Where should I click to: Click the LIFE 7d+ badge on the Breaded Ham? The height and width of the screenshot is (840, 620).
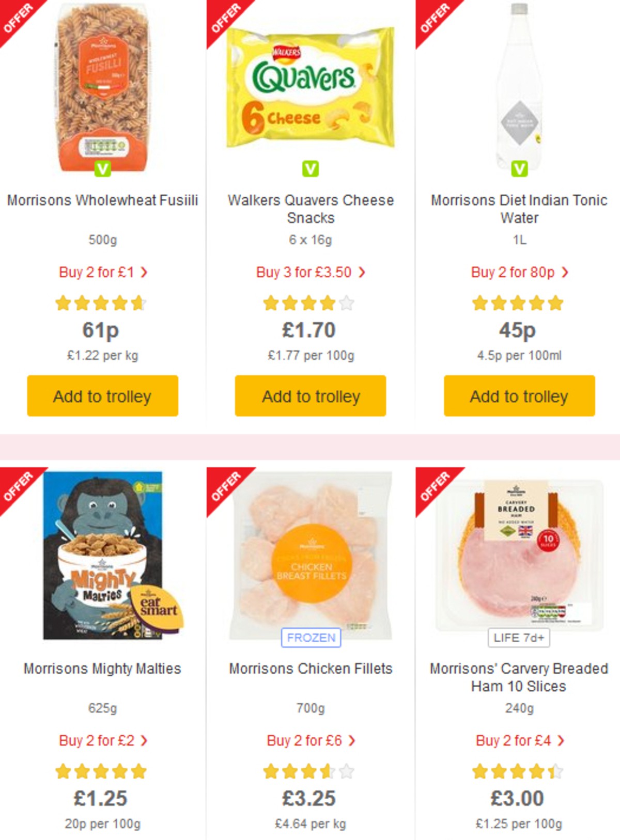point(519,638)
